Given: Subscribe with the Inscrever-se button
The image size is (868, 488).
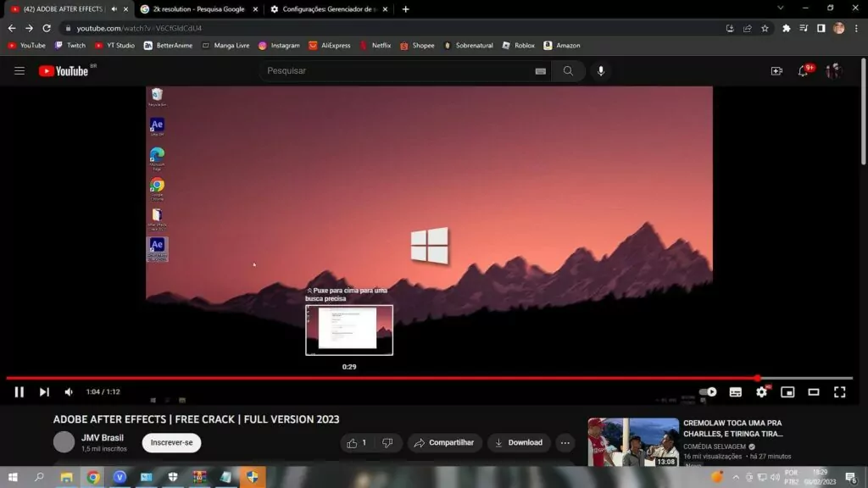Looking at the screenshot, I should [171, 442].
